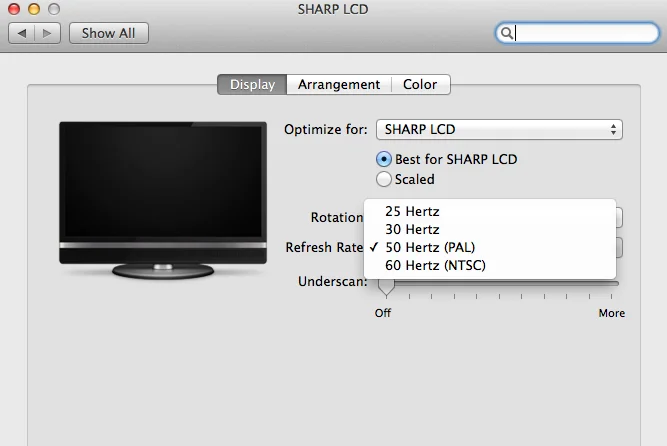Viewport: 667px width, 446px height.
Task: Click the Refresh Rate dropdown edge behind the menu
Action: pyautogui.click(x=619, y=247)
